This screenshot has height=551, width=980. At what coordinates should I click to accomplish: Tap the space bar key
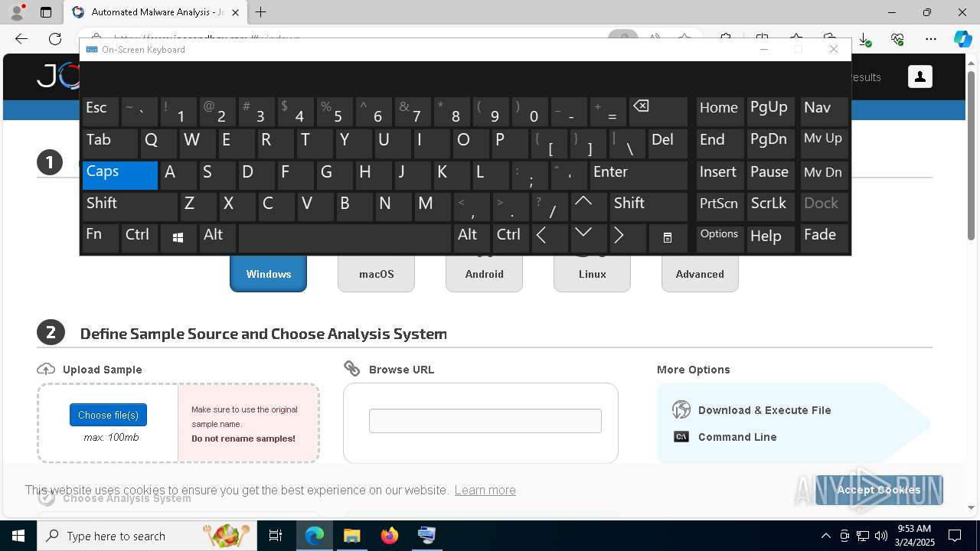[345, 238]
